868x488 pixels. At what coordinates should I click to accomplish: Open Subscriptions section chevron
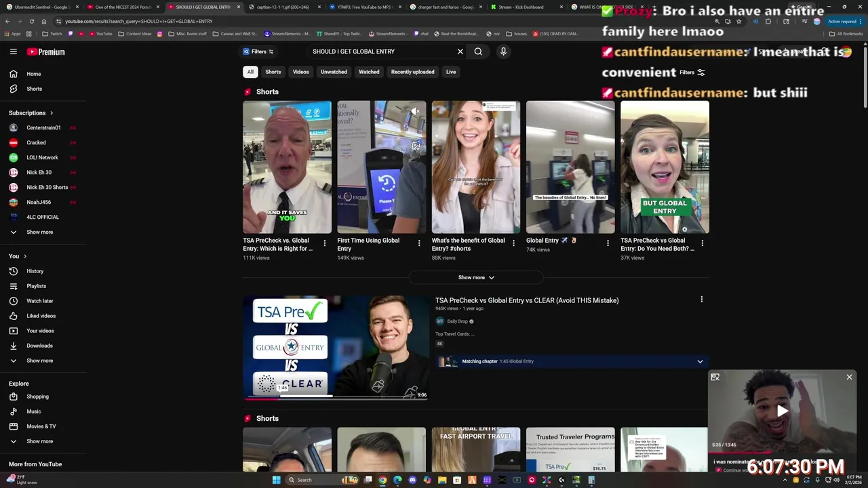coord(51,113)
